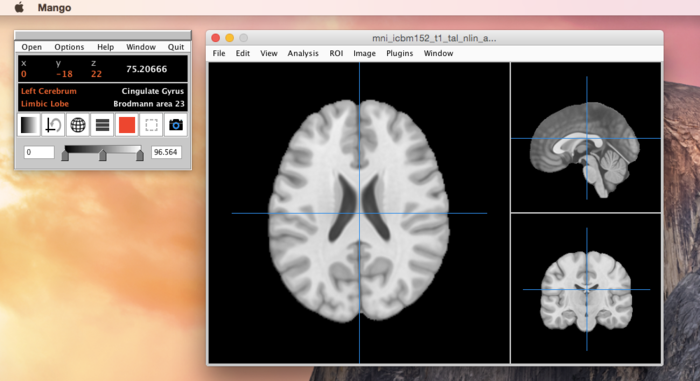Click the reset origin arrow icon
This screenshot has width=700, height=381.
pyautogui.click(x=54, y=125)
